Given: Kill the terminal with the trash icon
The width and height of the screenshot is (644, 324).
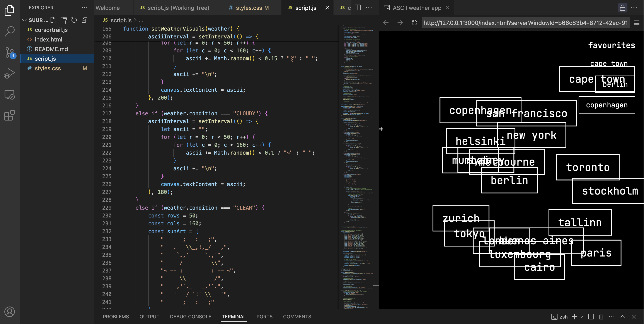Looking at the screenshot, I should (x=601, y=317).
